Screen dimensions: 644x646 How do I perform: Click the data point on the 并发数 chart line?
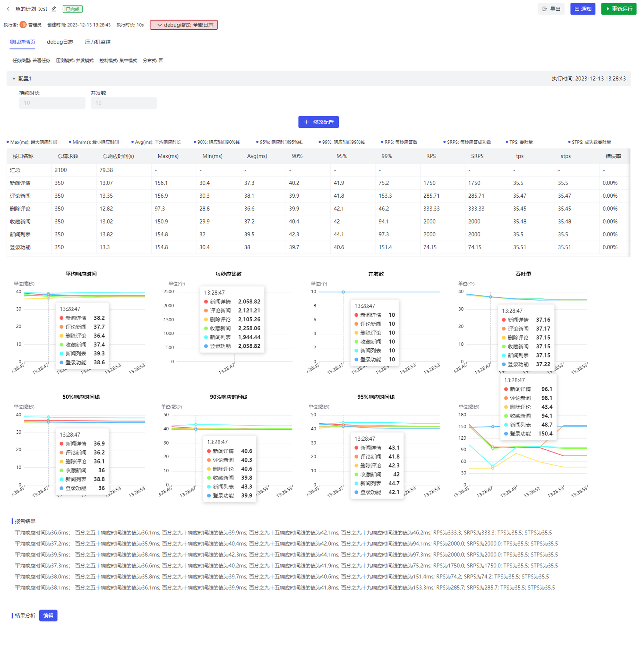343,292
